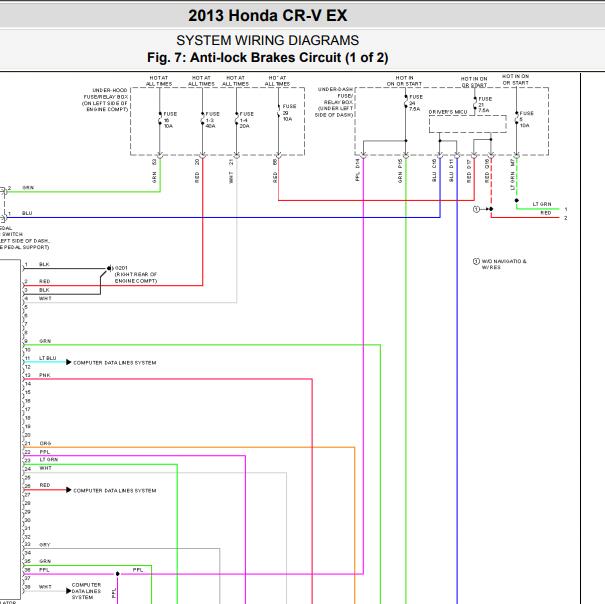605x604 pixels.
Task: Click the 'WHT' label at pin 24
Action: pyautogui.click(x=46, y=469)
